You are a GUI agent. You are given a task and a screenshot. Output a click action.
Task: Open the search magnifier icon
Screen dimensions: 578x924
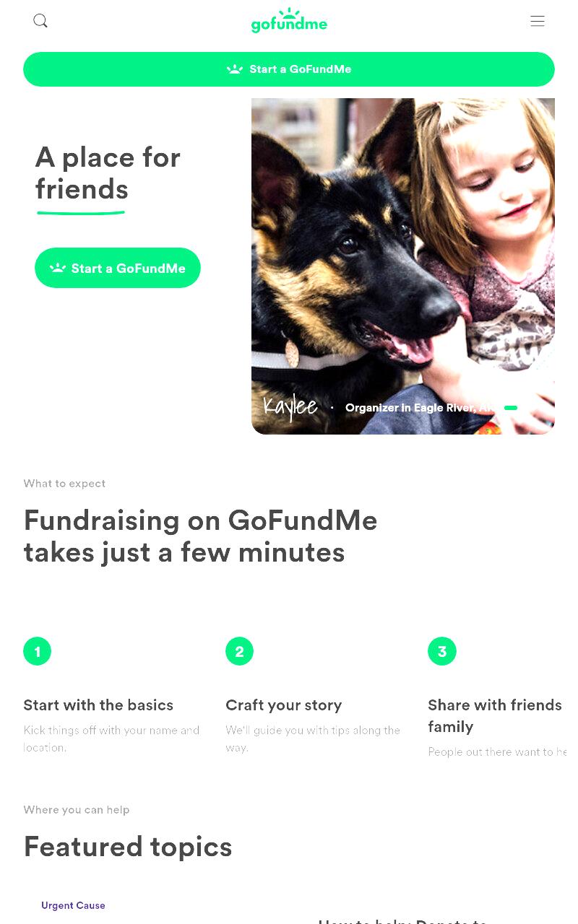tap(40, 21)
